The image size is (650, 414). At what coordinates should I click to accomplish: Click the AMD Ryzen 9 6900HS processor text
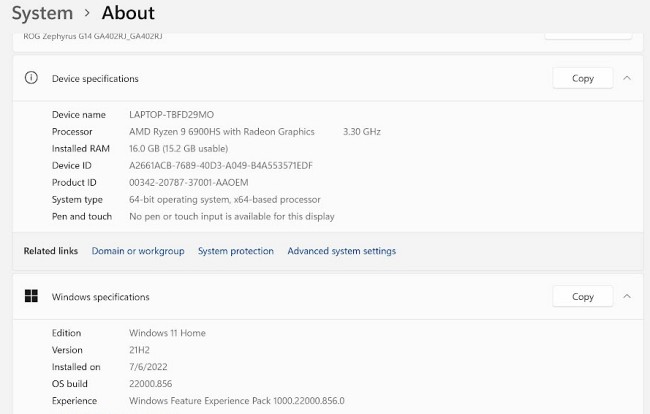click(221, 132)
